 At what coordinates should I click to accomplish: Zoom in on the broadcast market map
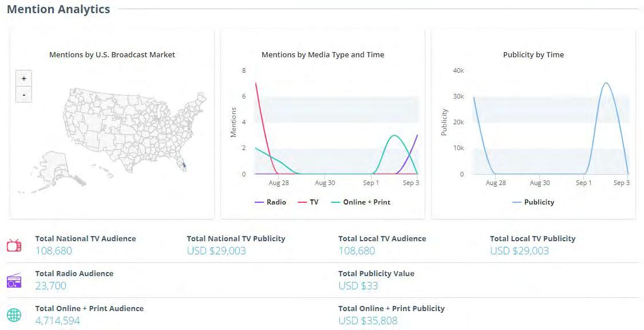(x=23, y=78)
